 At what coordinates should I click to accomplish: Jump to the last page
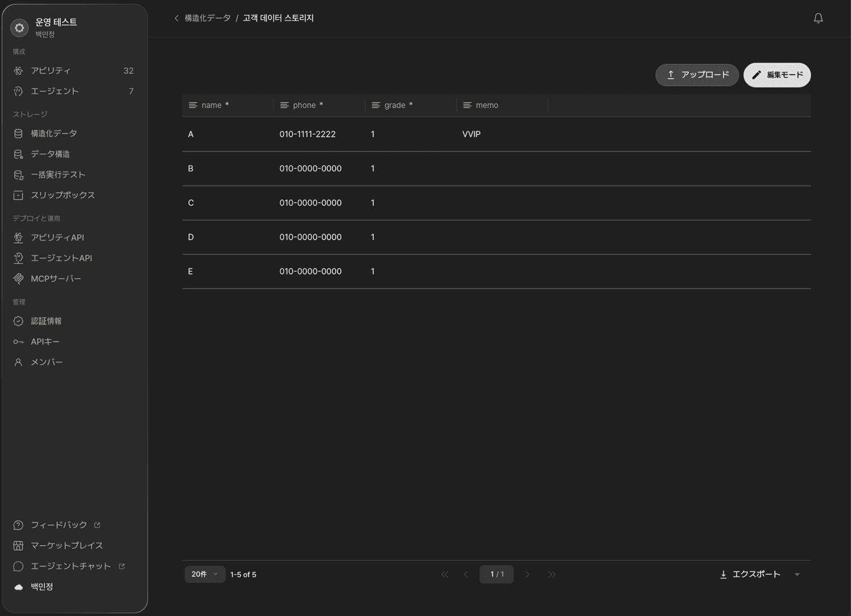click(552, 574)
